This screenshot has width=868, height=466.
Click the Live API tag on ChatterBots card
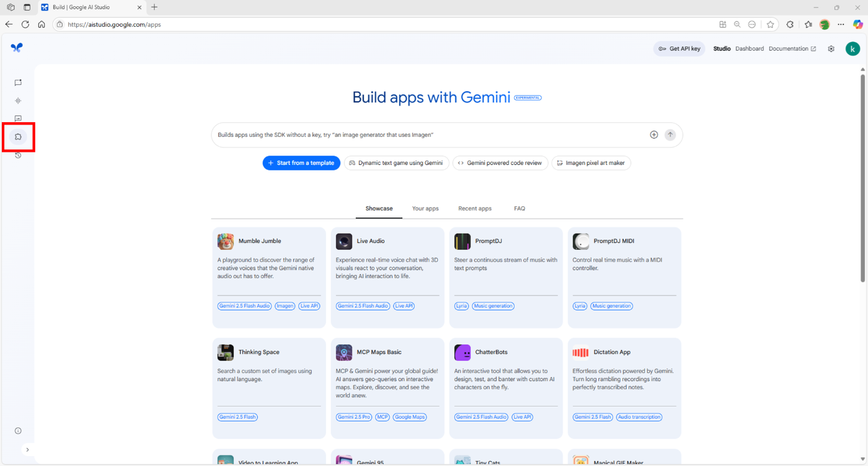(x=522, y=417)
